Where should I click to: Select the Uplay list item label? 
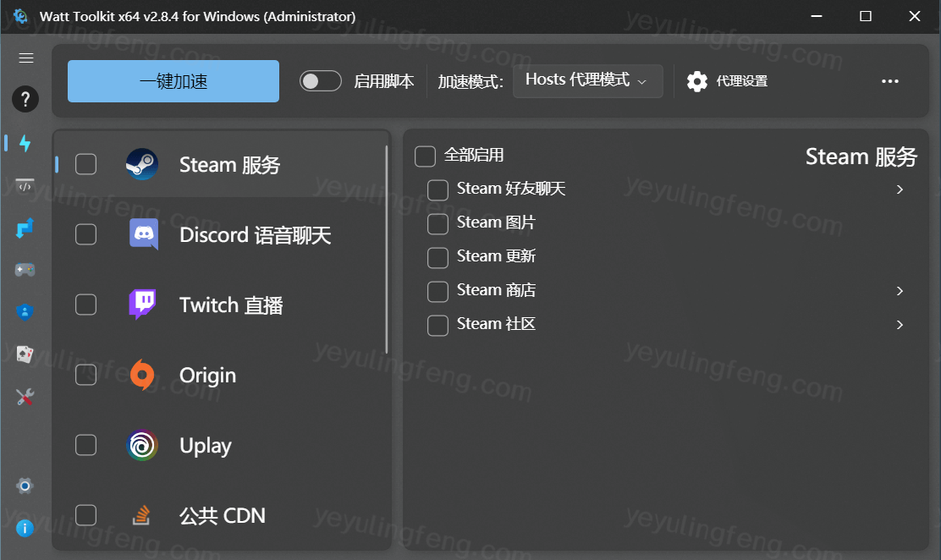coord(206,446)
